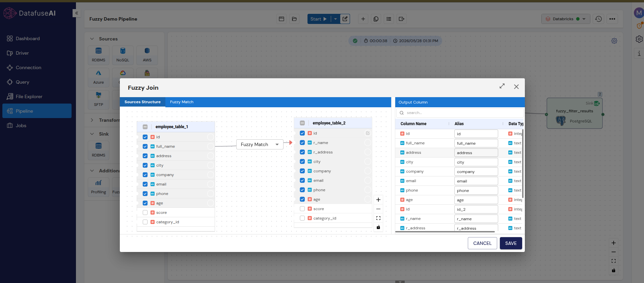Open the Jobs page
The image size is (644, 283).
(x=21, y=125)
